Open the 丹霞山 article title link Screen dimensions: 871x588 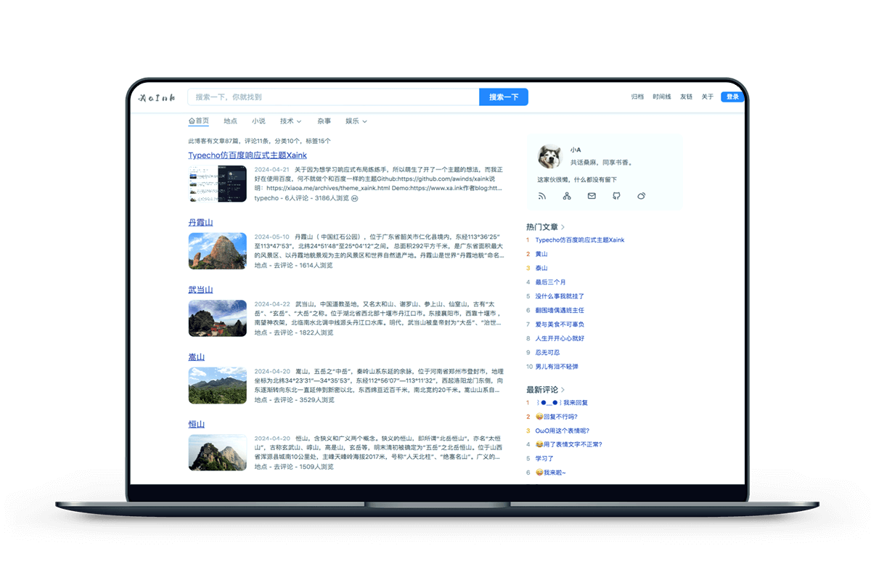200,222
